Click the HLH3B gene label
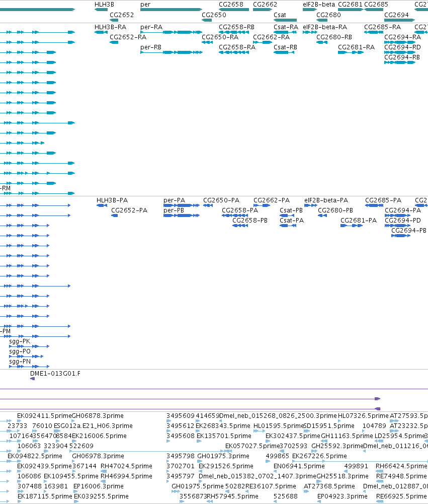This screenshot has height=504, width=428. click(x=104, y=5)
